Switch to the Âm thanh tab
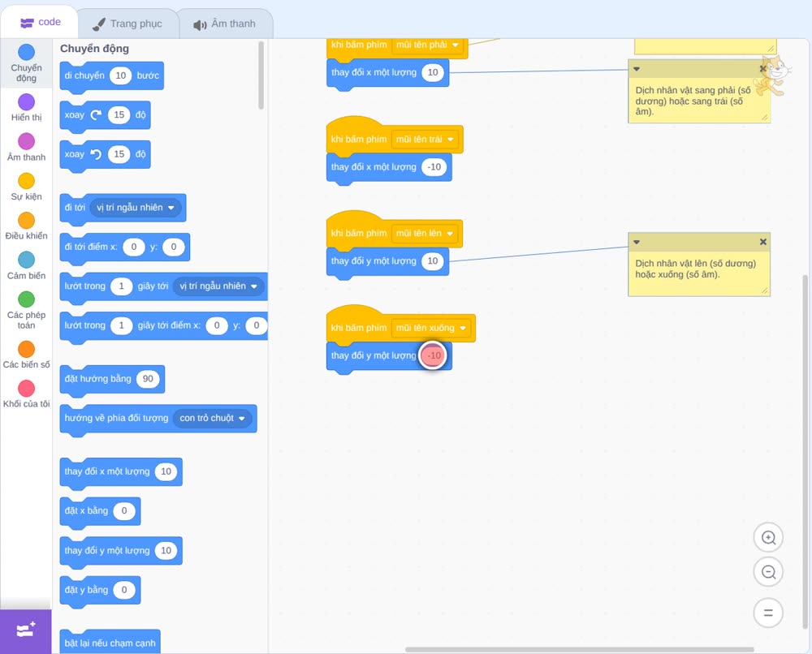Viewport: 812px width, 654px height. [x=225, y=24]
